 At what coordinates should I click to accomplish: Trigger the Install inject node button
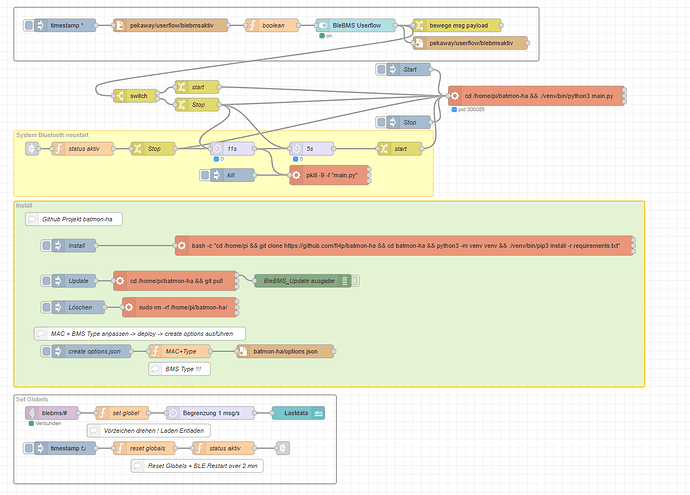(46, 245)
